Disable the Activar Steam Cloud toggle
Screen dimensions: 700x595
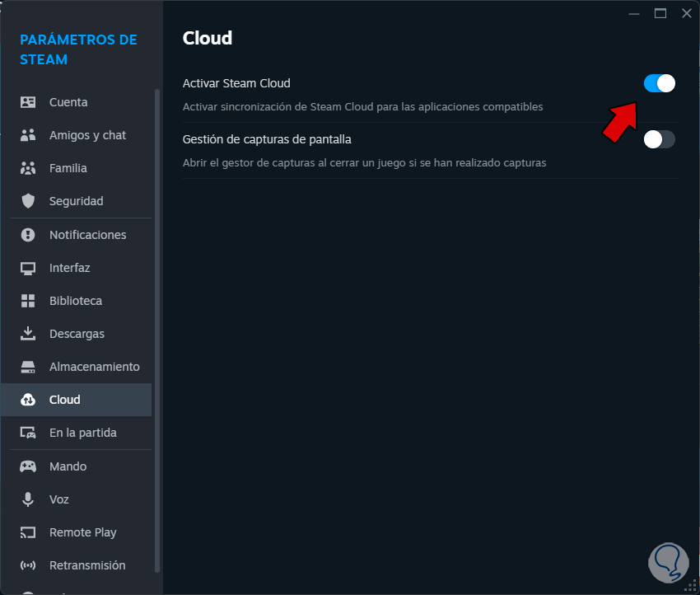(659, 83)
